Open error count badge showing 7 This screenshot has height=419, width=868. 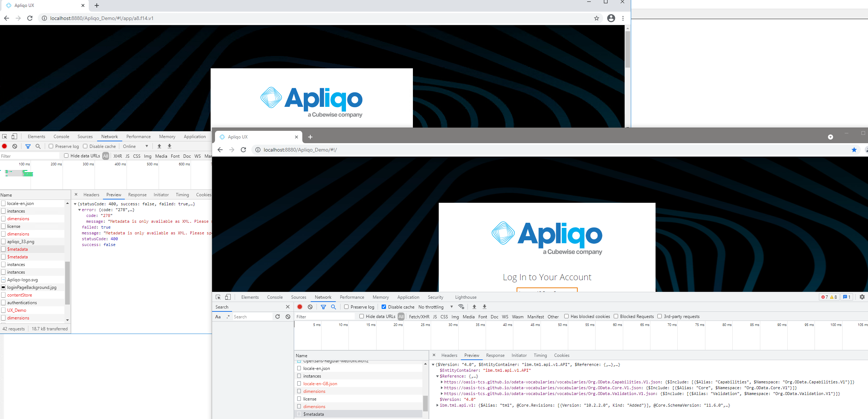pos(825,297)
